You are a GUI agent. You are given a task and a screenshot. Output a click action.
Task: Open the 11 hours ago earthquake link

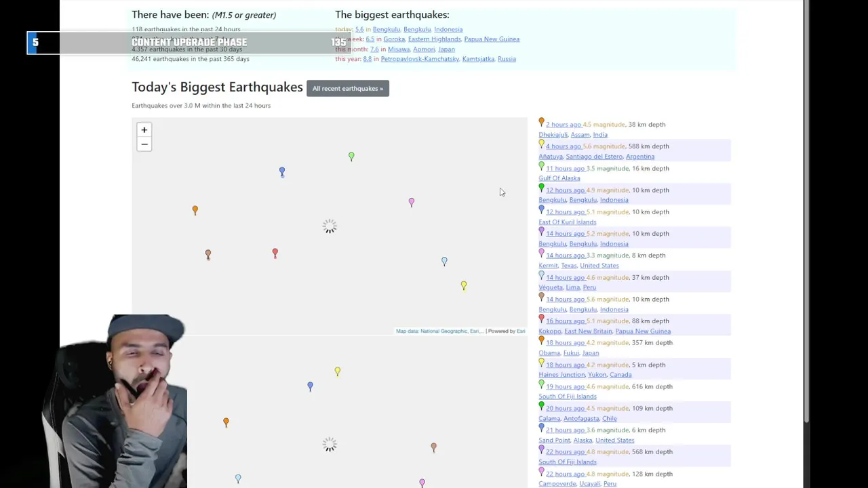(565, 169)
